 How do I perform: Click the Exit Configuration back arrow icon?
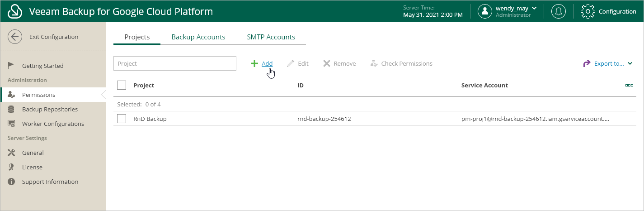tap(15, 37)
